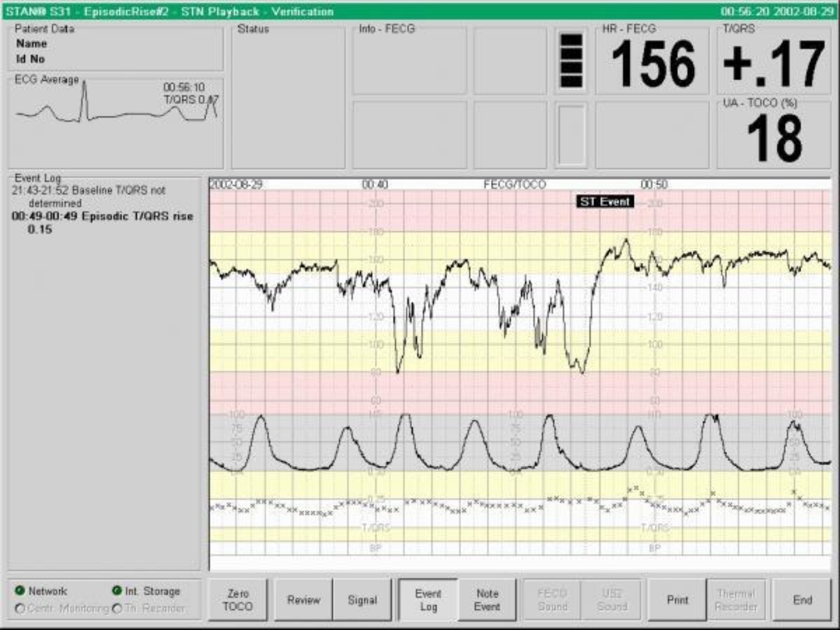
Task: Click the US2 Sound button
Action: [x=612, y=600]
